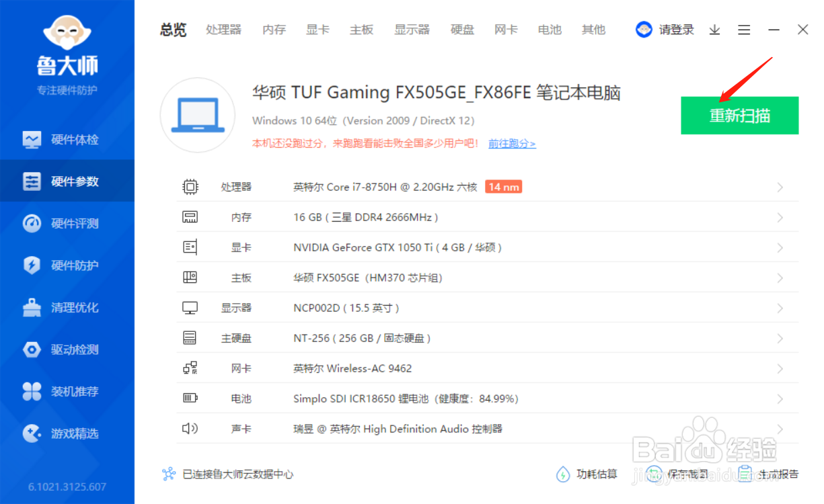Click the 显卡 graphics card icon
The image size is (824, 504).
[x=190, y=247]
